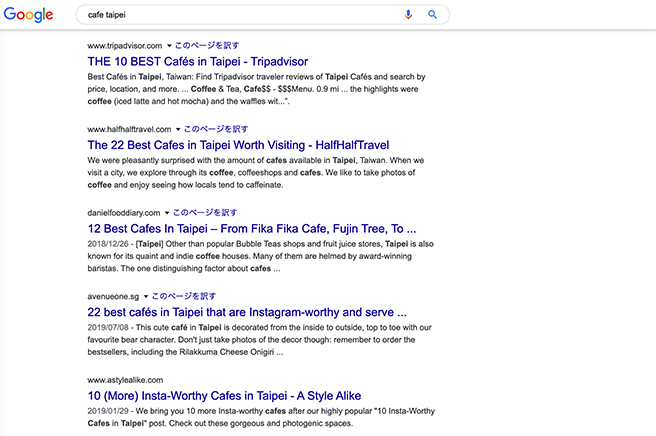
Task: Click the date 2018/12/26 in the snippet
Action: tap(108, 244)
